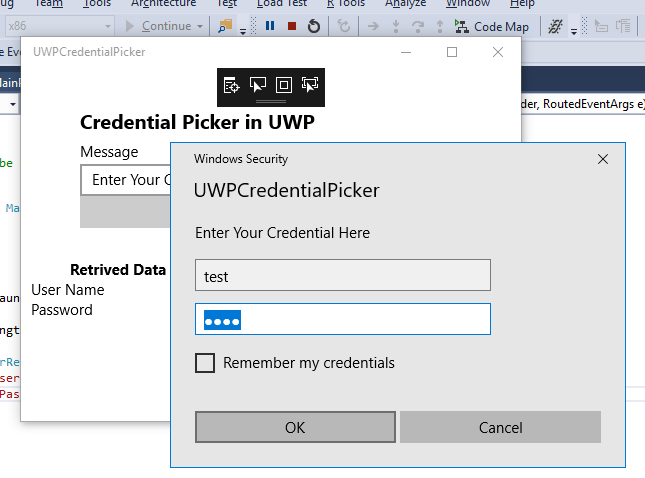Screen dimensions: 645x478
Task: Focus the masked password field
Action: coord(343,320)
